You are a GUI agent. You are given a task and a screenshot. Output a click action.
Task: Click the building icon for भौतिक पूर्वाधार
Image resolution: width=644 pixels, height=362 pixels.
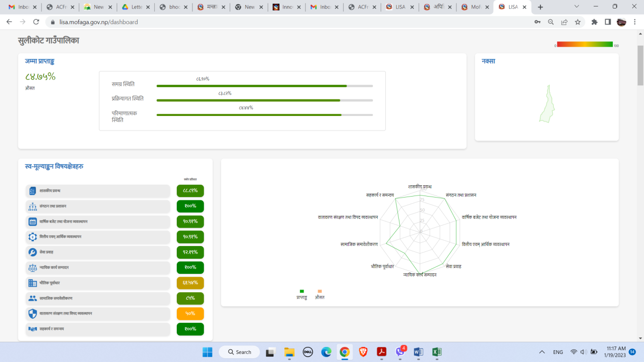[33, 283]
